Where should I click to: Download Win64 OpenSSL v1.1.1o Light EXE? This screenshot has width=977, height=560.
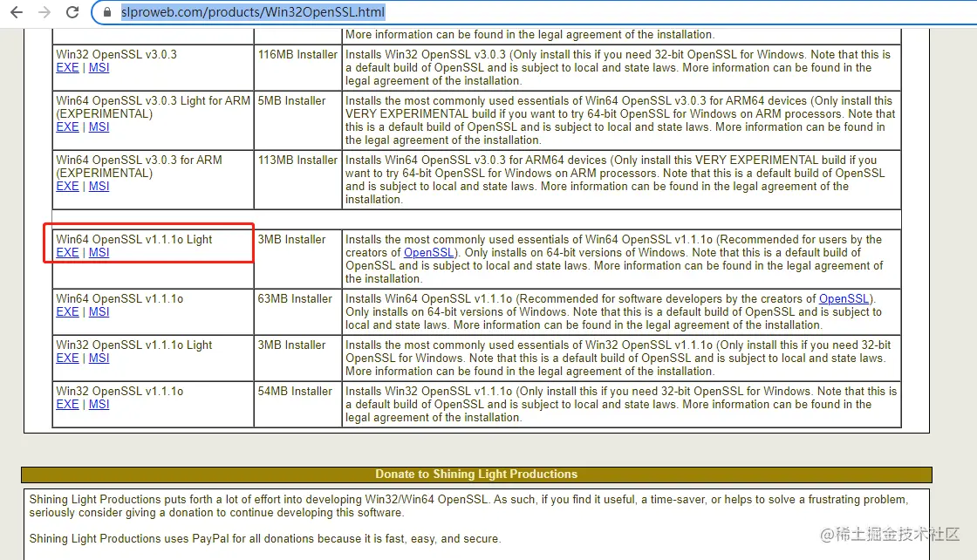pos(67,252)
